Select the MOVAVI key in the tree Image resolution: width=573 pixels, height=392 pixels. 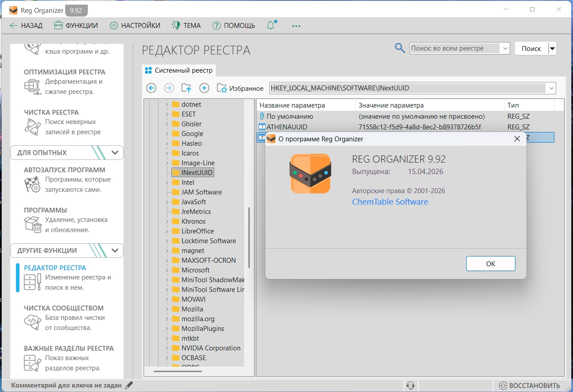[x=194, y=299]
